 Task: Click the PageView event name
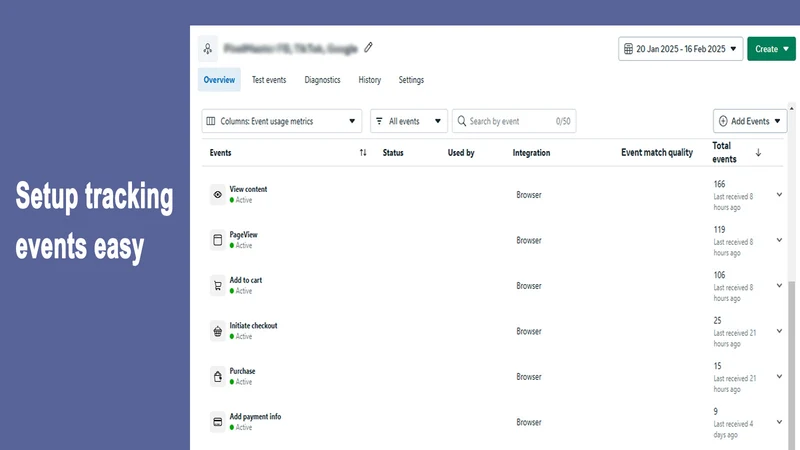243,235
